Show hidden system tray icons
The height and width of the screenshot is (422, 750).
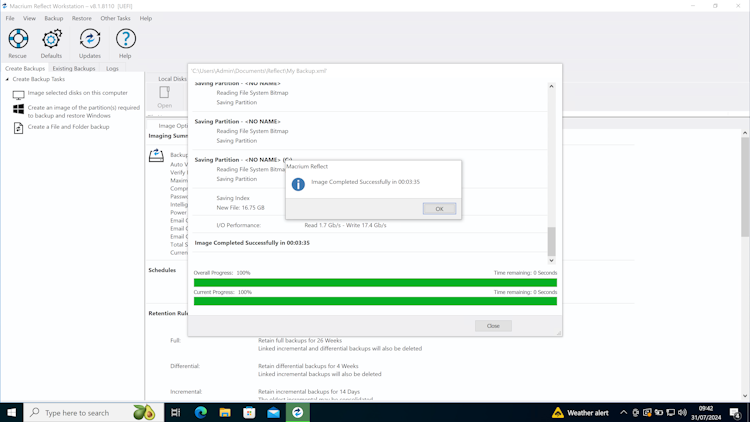pyautogui.click(x=623, y=412)
